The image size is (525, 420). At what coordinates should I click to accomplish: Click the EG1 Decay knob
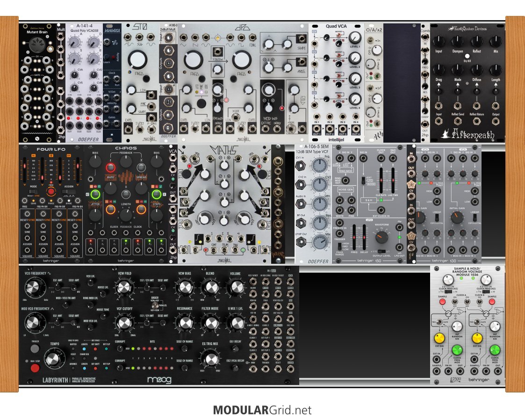[x=235, y=348]
